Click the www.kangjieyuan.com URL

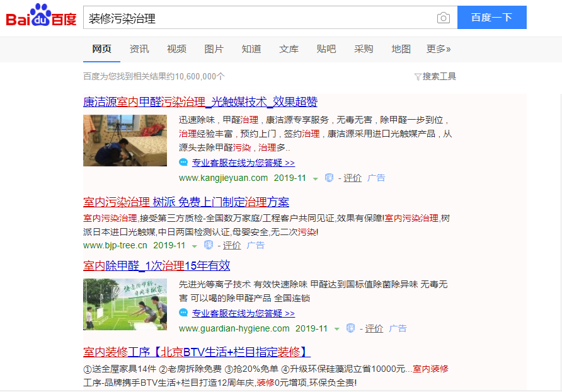tap(223, 178)
